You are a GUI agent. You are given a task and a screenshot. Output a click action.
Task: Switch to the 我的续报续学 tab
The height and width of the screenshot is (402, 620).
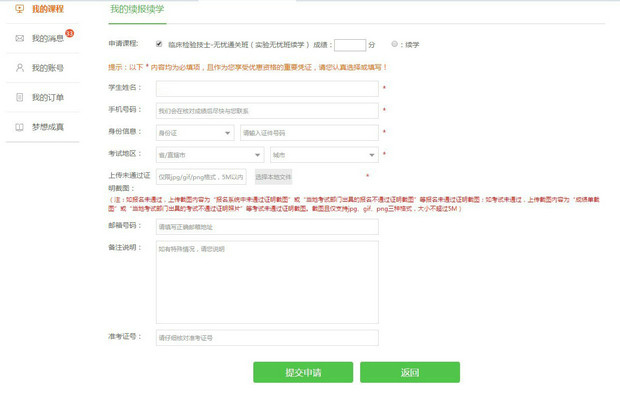pos(137,9)
